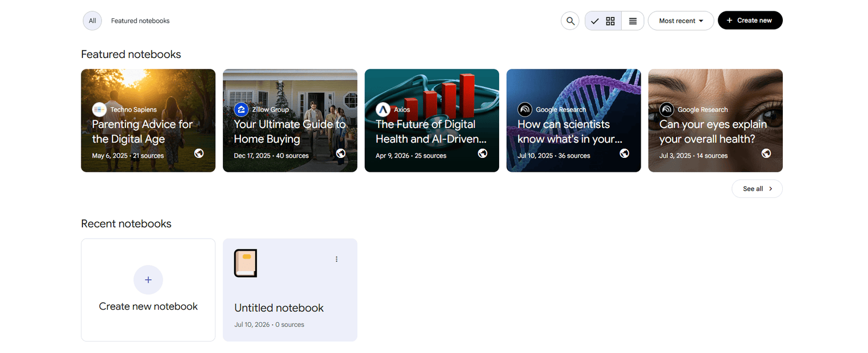Screen dimensions: 868x353
Task: Click the Create new button
Action: pyautogui.click(x=750, y=21)
